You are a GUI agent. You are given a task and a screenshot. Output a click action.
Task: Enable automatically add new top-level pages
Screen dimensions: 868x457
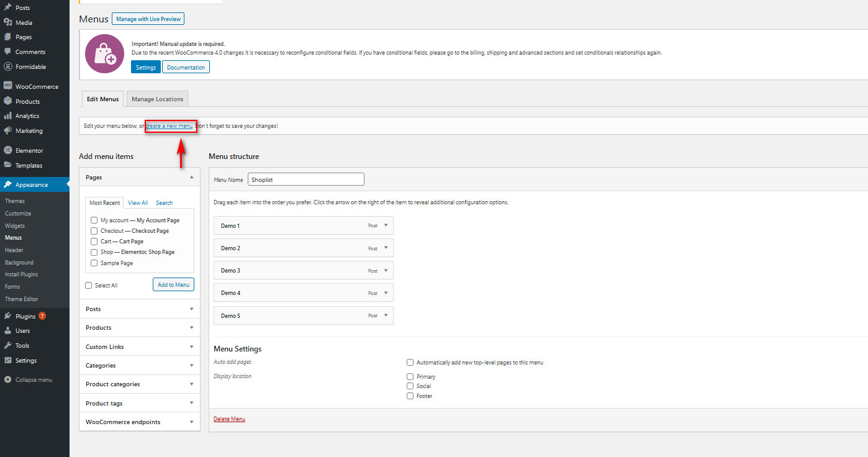pyautogui.click(x=410, y=363)
